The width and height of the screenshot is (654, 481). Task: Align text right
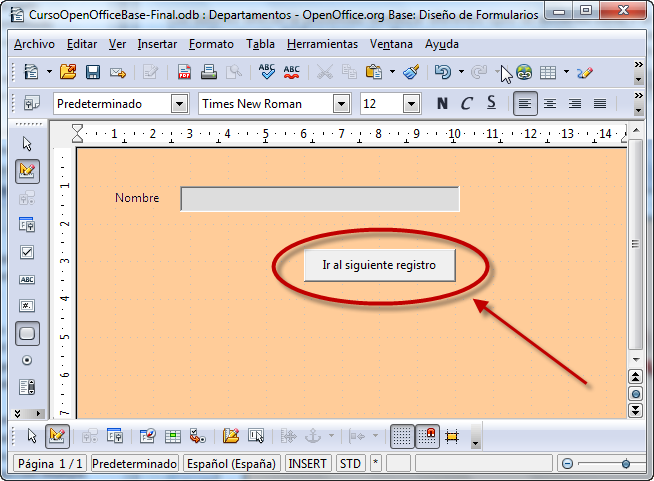[575, 103]
